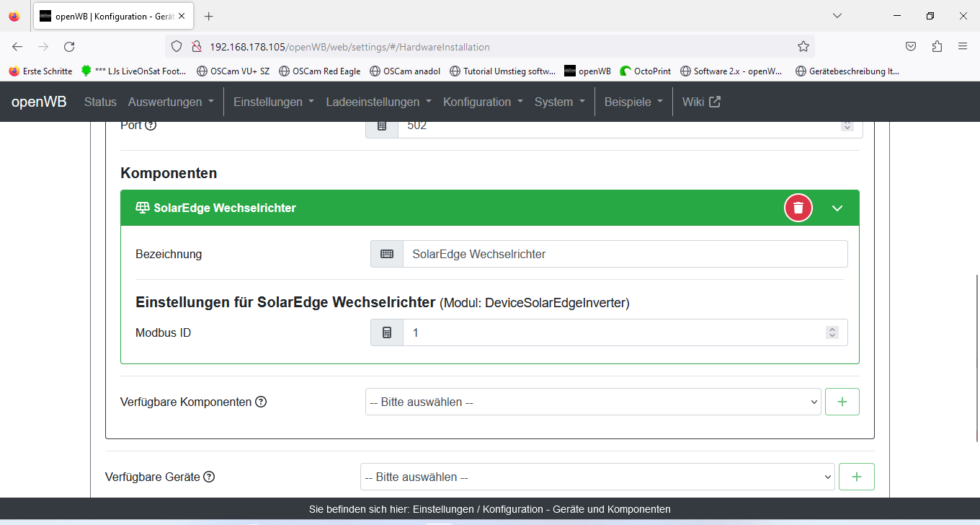This screenshot has width=980, height=525.
Task: Open the openWB bookmark in bookmarks bar
Action: point(587,71)
